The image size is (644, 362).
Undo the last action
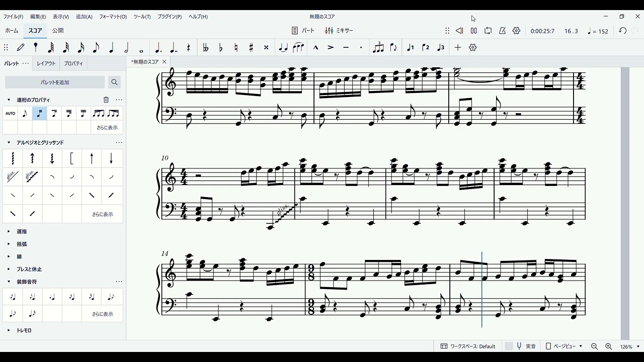click(x=622, y=31)
